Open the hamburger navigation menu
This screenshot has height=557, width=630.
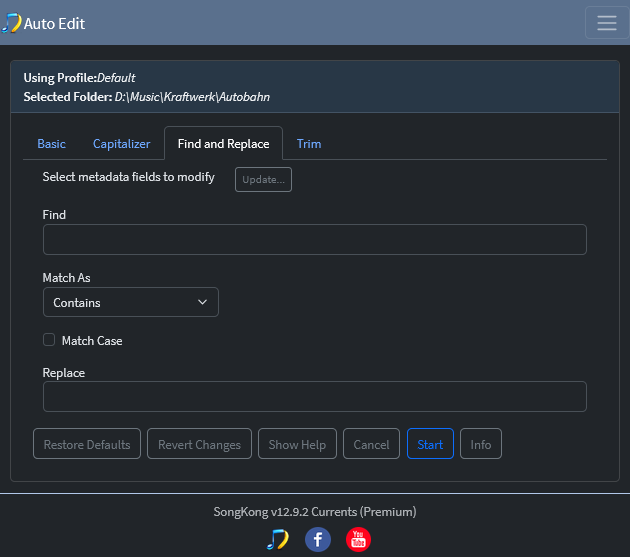pos(607,23)
